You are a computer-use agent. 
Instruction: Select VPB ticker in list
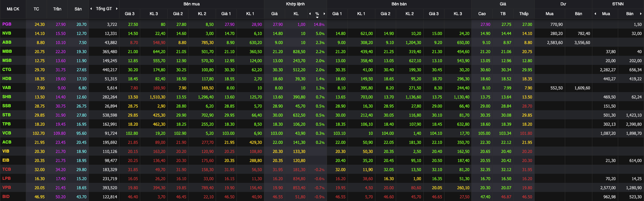(x=7, y=188)
